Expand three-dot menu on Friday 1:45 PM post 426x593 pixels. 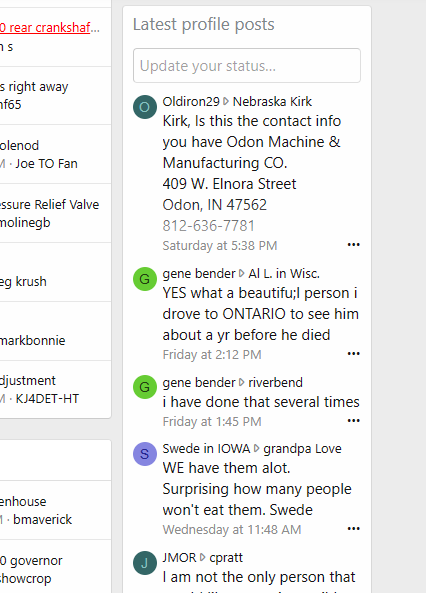(353, 421)
